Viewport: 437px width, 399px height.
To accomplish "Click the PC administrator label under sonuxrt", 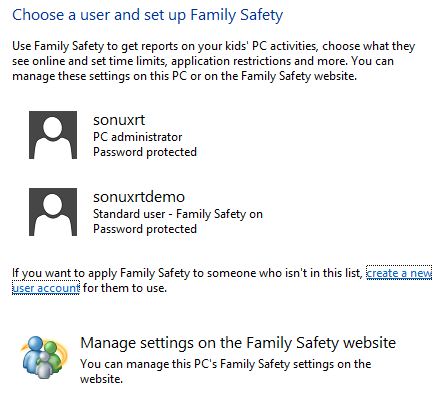I will pyautogui.click(x=137, y=137).
